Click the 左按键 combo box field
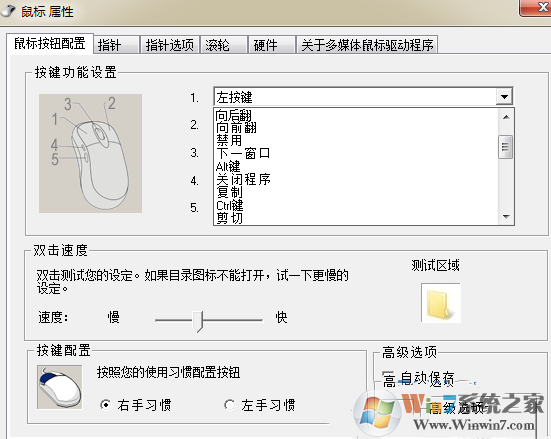The image size is (551, 439). pyautogui.click(x=363, y=96)
